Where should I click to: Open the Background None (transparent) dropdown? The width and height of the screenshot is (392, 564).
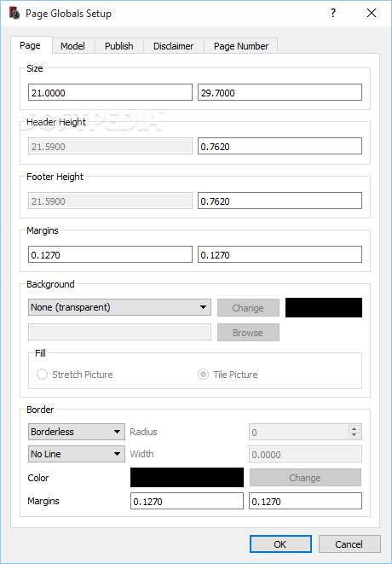pyautogui.click(x=119, y=307)
